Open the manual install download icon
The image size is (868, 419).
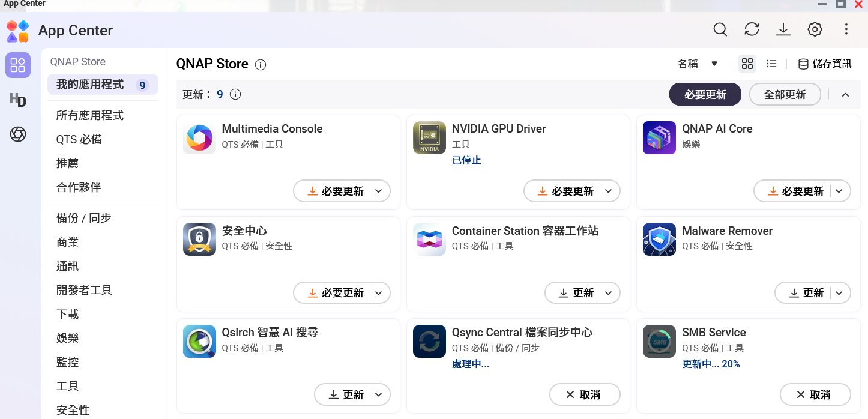[783, 29]
